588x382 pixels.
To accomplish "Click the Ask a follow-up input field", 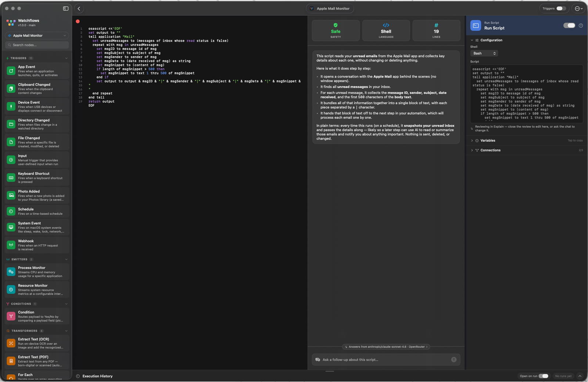I will click(386, 360).
